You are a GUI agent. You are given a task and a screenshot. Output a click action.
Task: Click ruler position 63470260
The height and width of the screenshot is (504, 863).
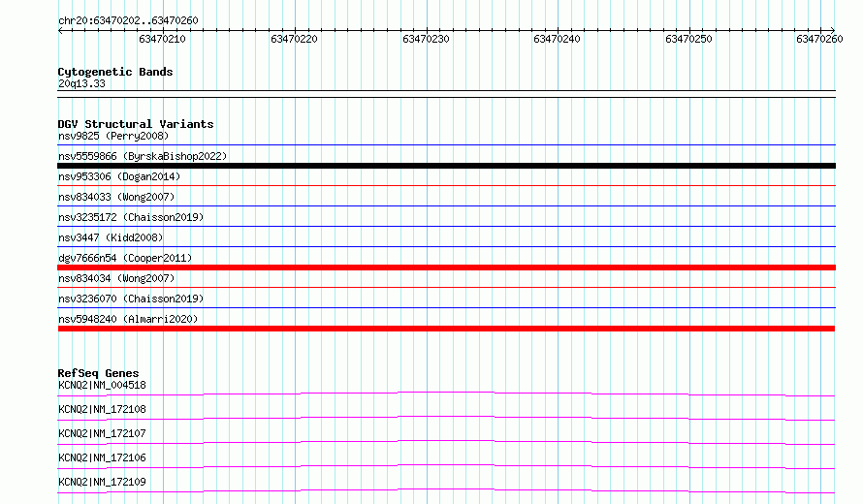pyautogui.click(x=819, y=39)
